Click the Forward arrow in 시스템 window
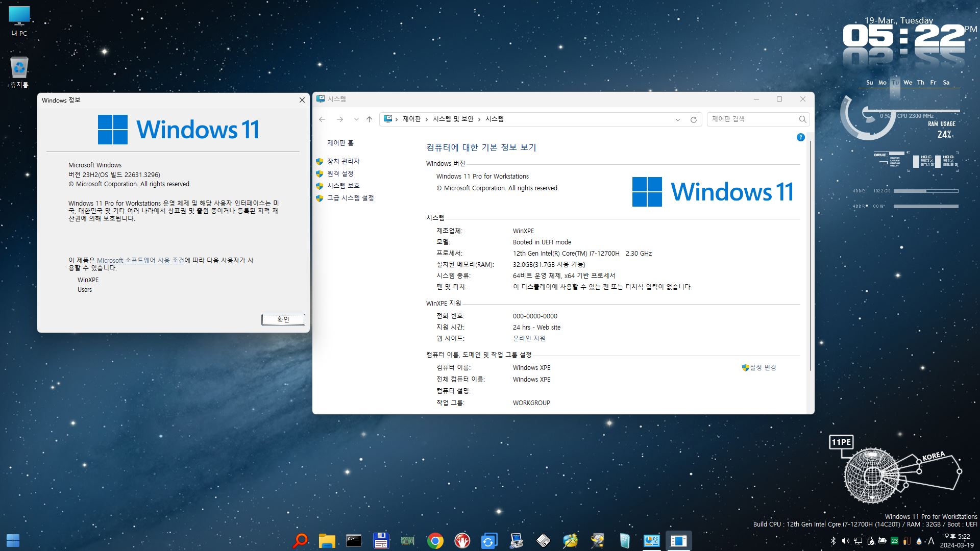 coord(340,119)
